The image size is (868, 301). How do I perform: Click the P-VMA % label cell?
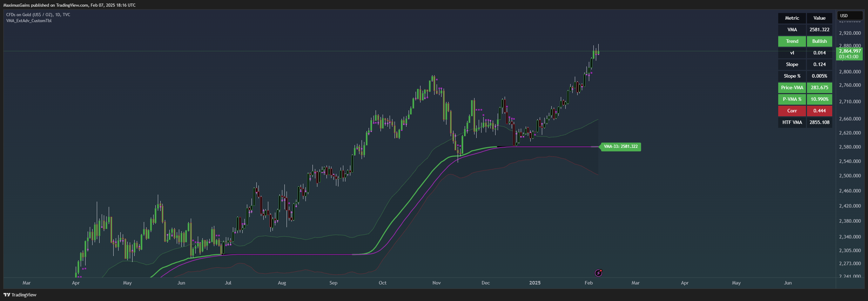pyautogui.click(x=792, y=99)
